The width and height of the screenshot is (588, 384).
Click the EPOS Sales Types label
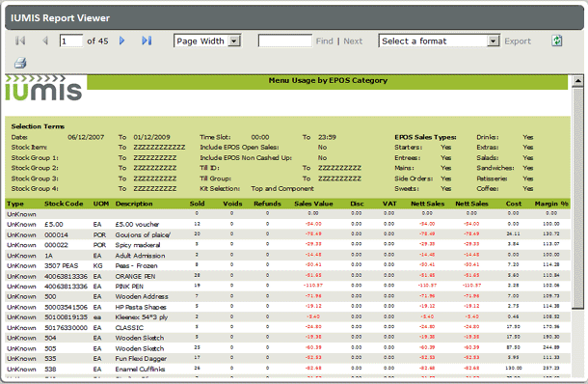coord(425,137)
